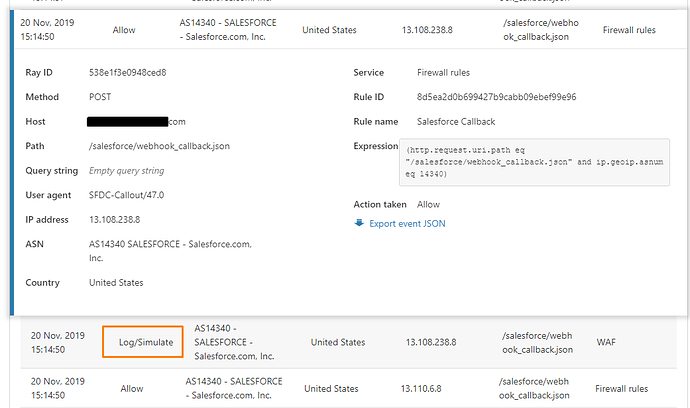Select the Ray ID value 538e1f3e0948ced8
Screen dimensions: 690x408
(128, 73)
